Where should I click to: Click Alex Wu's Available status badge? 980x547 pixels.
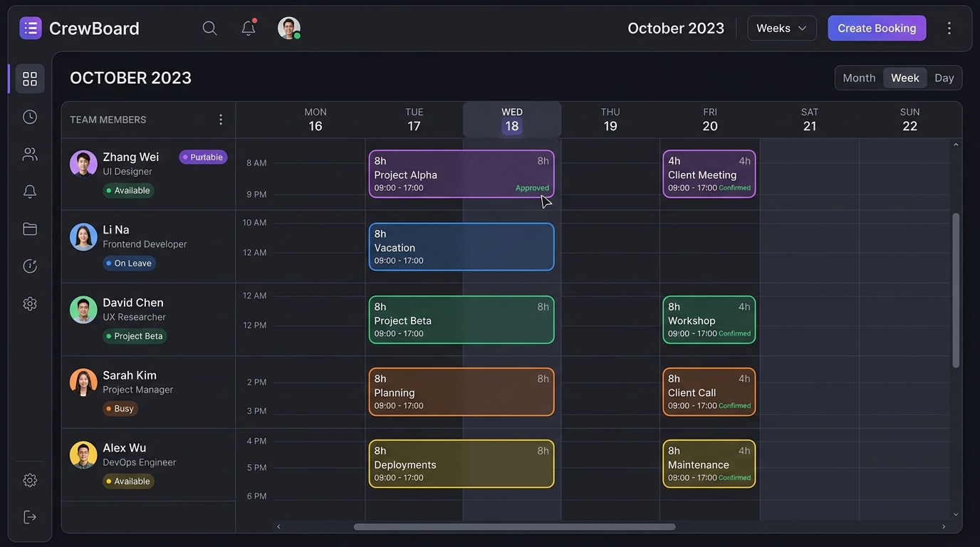(x=128, y=481)
